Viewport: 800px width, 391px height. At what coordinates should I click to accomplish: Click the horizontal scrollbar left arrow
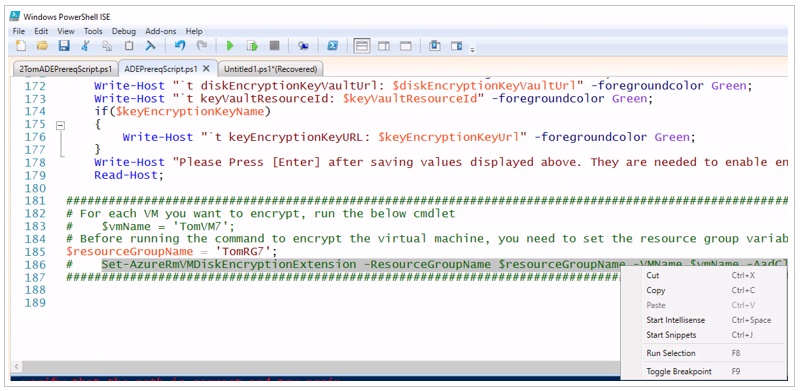[17, 366]
